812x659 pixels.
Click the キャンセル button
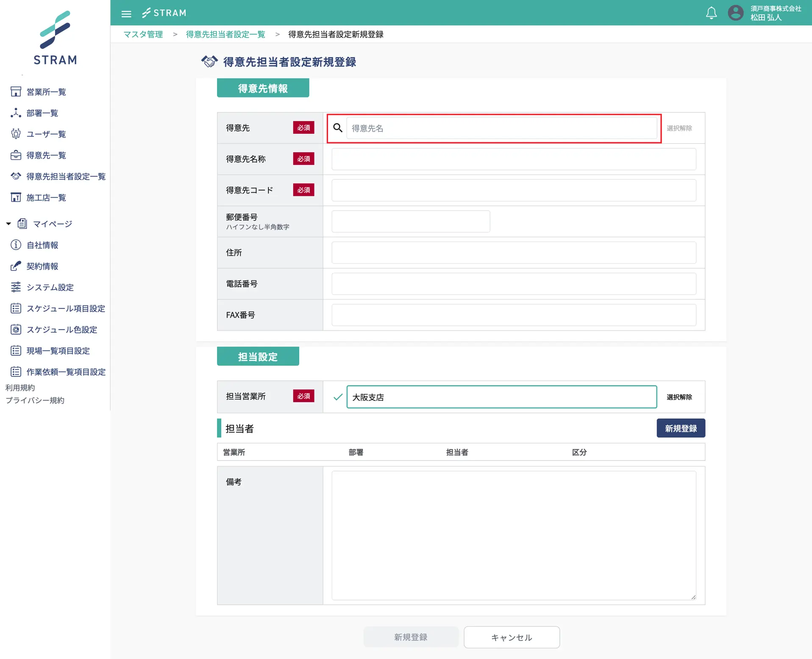coord(512,637)
